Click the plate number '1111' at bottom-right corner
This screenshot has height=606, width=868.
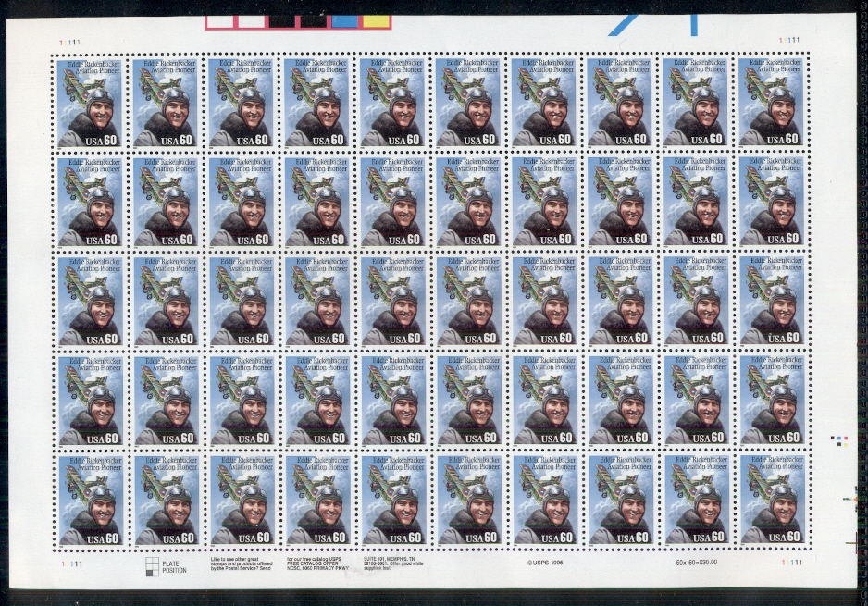[790, 563]
